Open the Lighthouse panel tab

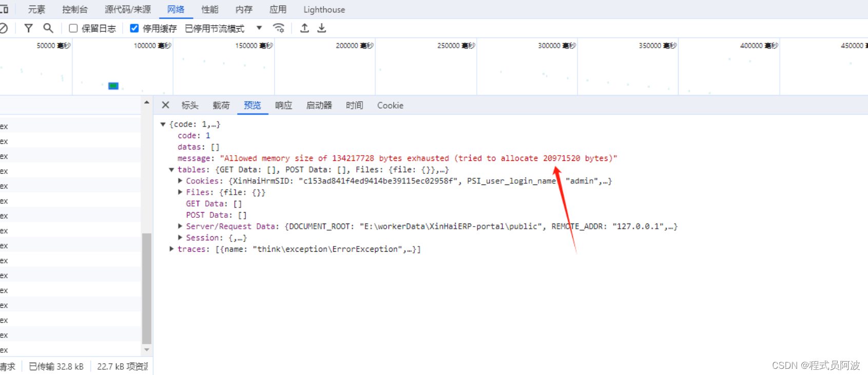click(324, 9)
